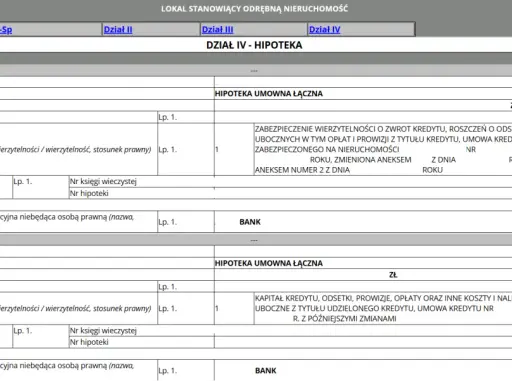Select the second HIPOTEKA UMOWNA ŁĄCZNA label
Viewport: 512px width, 384px height.
click(269, 263)
